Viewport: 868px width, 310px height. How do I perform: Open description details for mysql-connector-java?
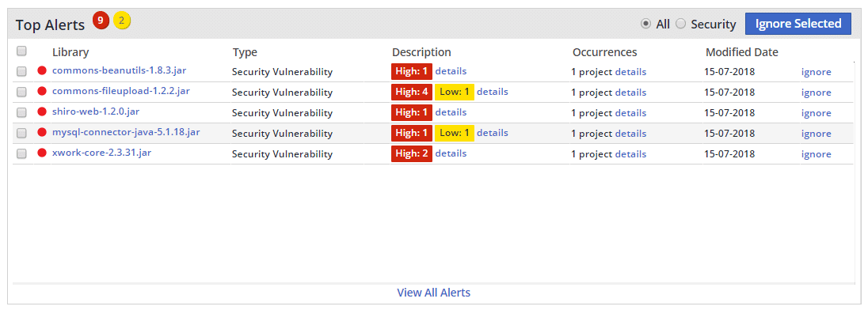click(x=493, y=133)
